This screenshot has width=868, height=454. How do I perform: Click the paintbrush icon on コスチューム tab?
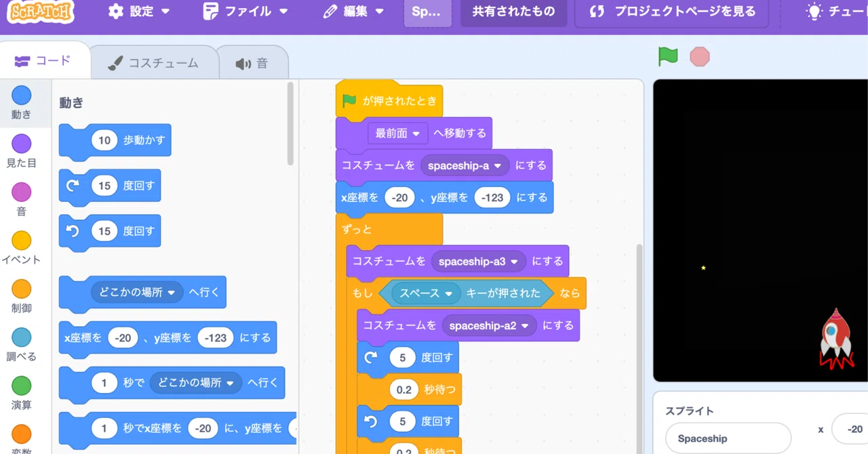pos(116,63)
